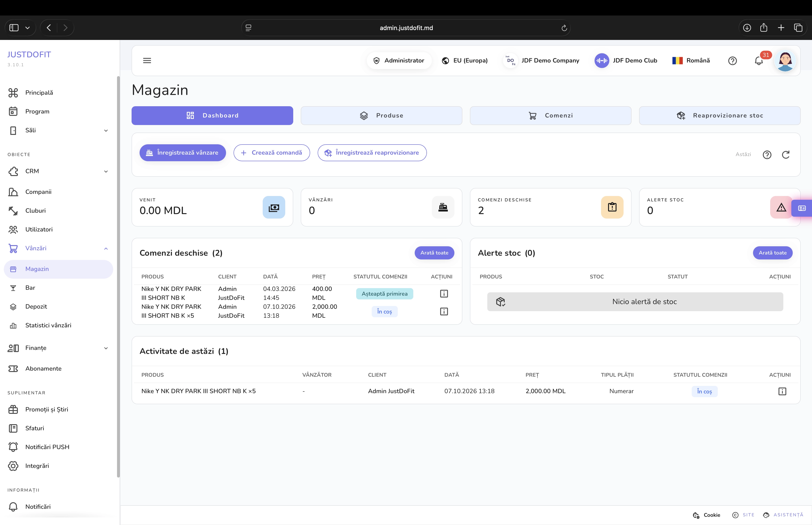Viewport: 812px width, 525px height.
Task: Open info for the Așteaptă primirea order
Action: coord(444,294)
